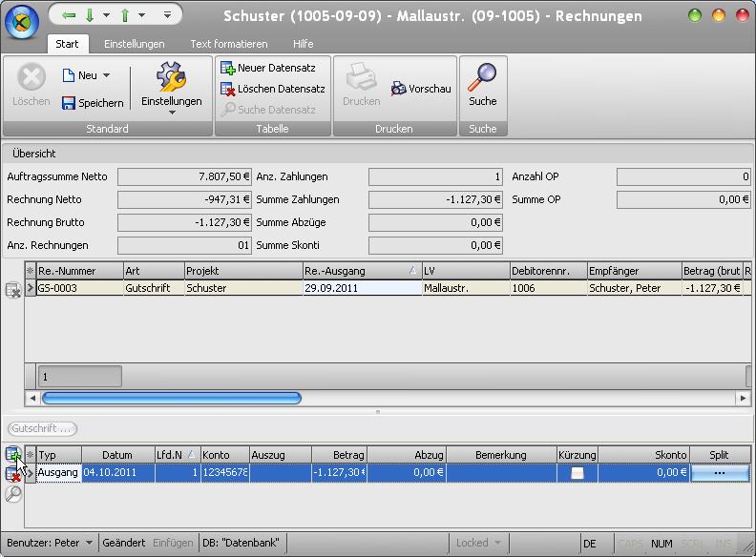The image size is (756, 557).
Task: Click the row indicator arrow for GS-0003
Action: click(x=31, y=288)
